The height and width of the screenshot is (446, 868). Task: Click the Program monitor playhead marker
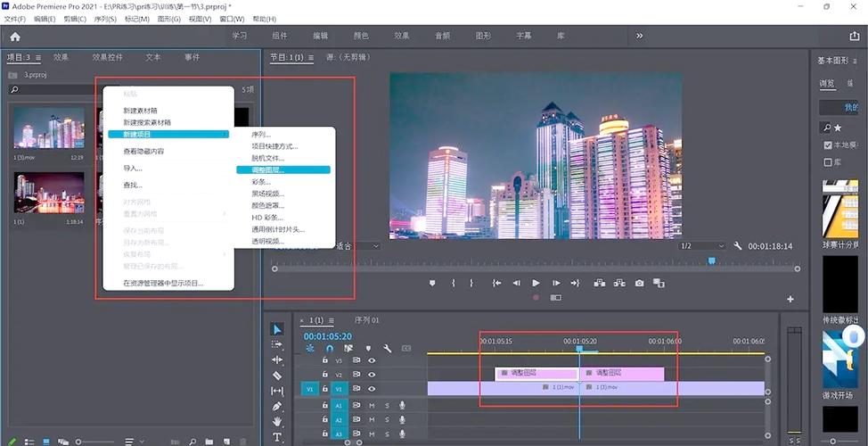[x=711, y=260]
